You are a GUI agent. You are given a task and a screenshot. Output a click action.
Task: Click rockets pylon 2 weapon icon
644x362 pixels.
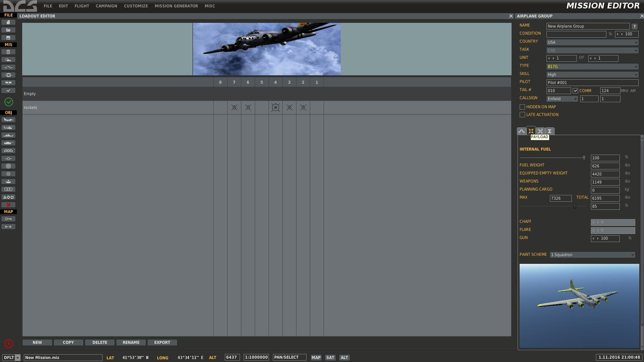(x=303, y=108)
